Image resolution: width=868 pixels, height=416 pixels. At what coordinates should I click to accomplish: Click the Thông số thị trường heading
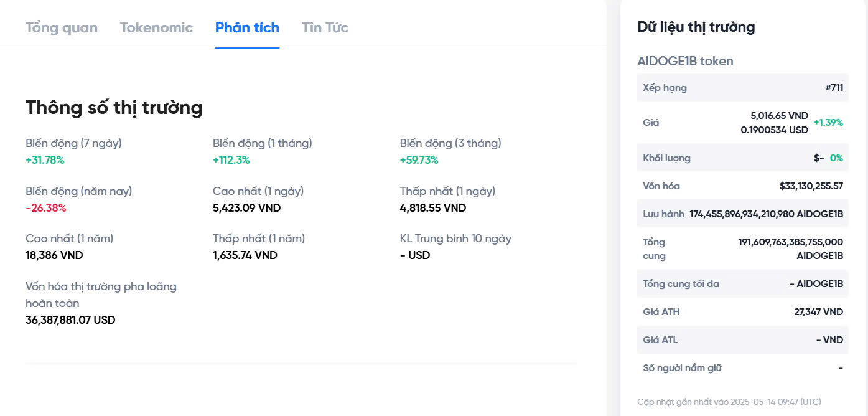tap(113, 107)
